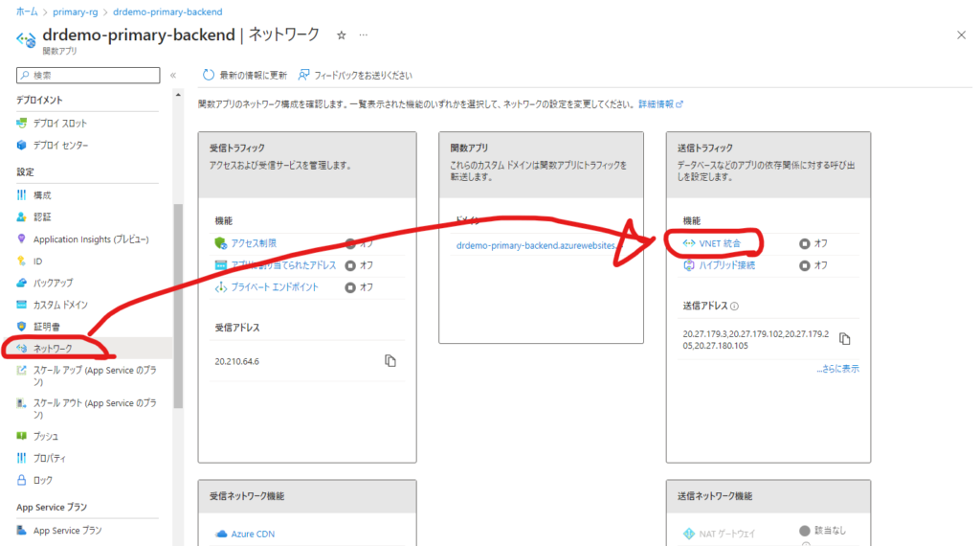Collapse the sidebar with double chevron

(x=173, y=75)
